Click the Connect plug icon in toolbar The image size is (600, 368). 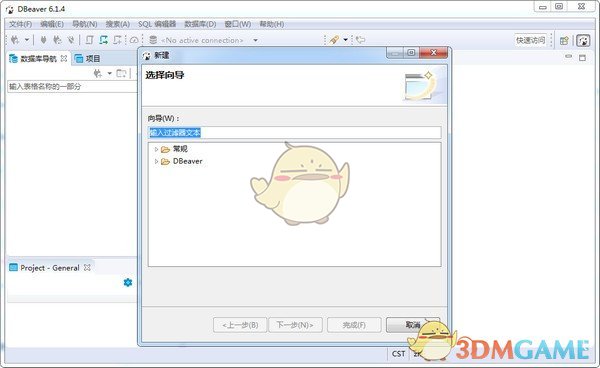click(x=43, y=40)
